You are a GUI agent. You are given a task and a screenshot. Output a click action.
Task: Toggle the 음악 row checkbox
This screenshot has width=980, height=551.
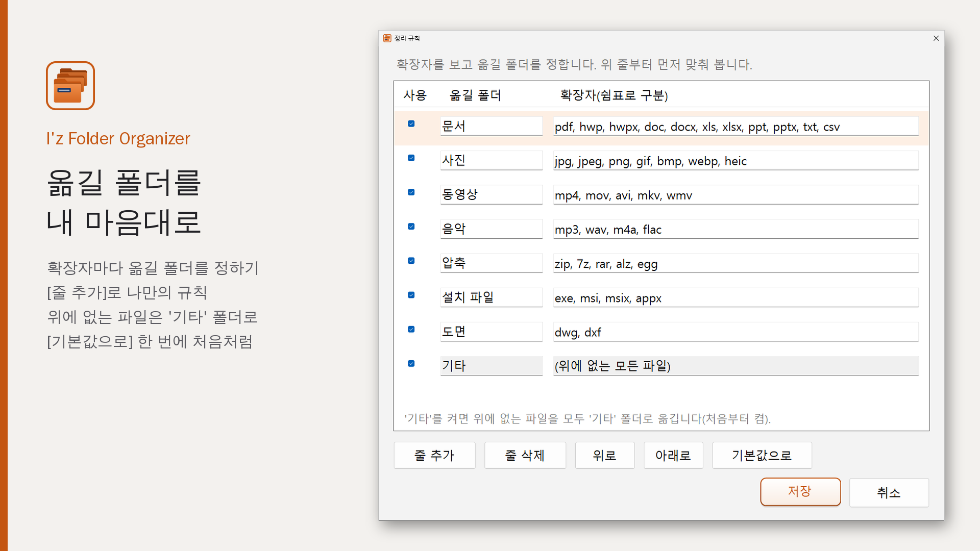pyautogui.click(x=411, y=227)
